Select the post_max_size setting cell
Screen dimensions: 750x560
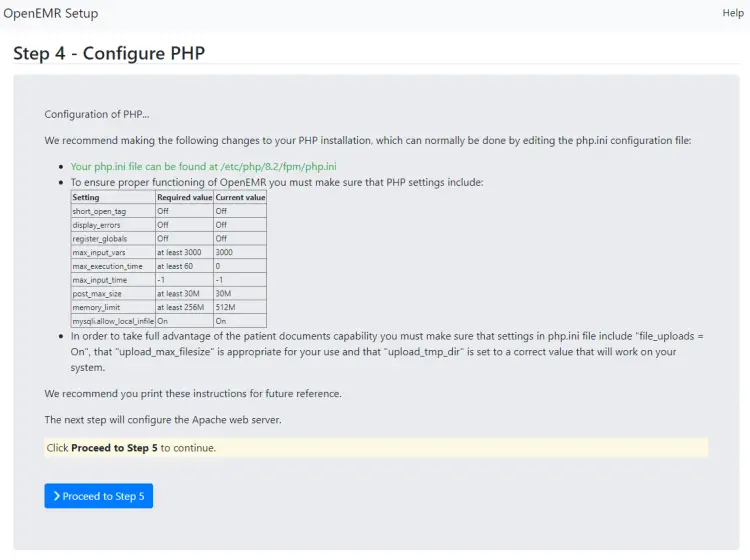(95, 294)
